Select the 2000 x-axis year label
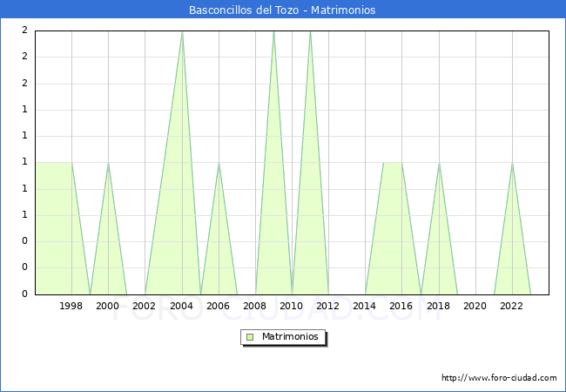 coord(108,306)
